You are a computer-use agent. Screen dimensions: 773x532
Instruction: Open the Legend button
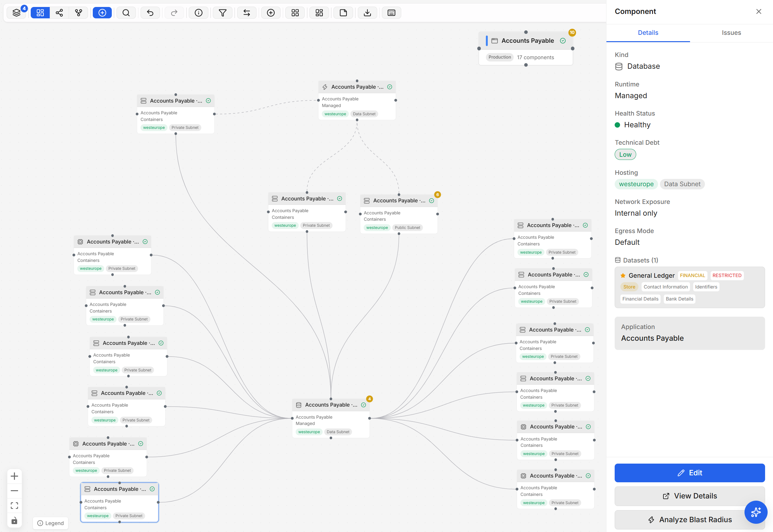(51, 523)
